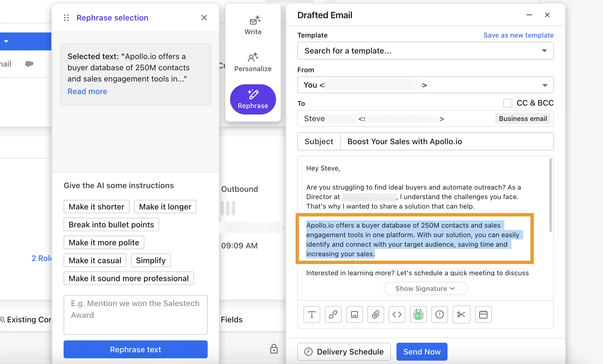Click Make it shorter instruction button
Viewport: 603px width, 364px height.
pyautogui.click(x=96, y=207)
